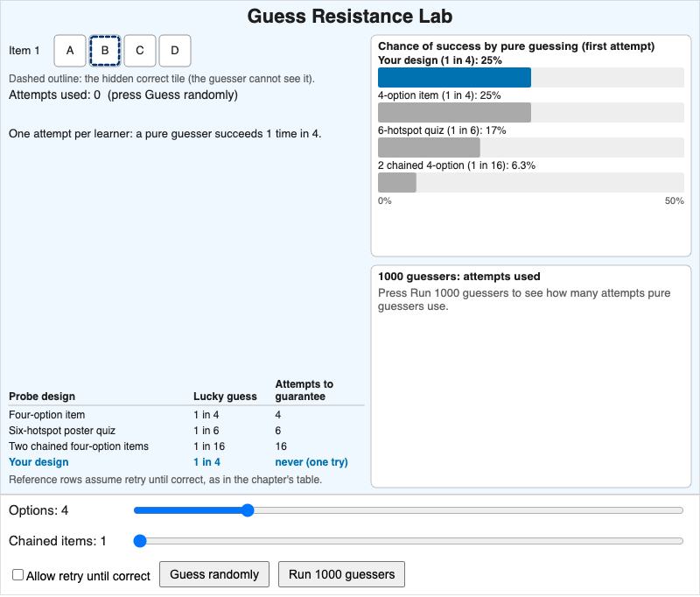Click the 'Guess Resistance Lab' title
700x597 pixels.
tap(350, 16)
